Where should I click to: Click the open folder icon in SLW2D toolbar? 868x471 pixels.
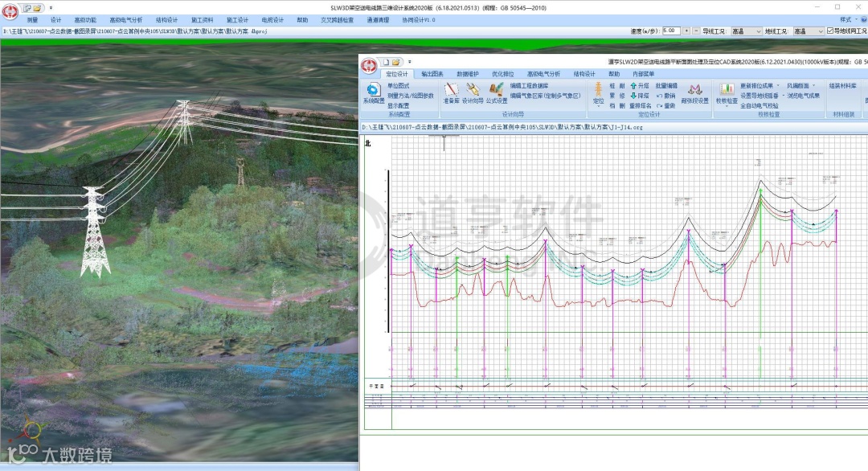[x=396, y=62]
